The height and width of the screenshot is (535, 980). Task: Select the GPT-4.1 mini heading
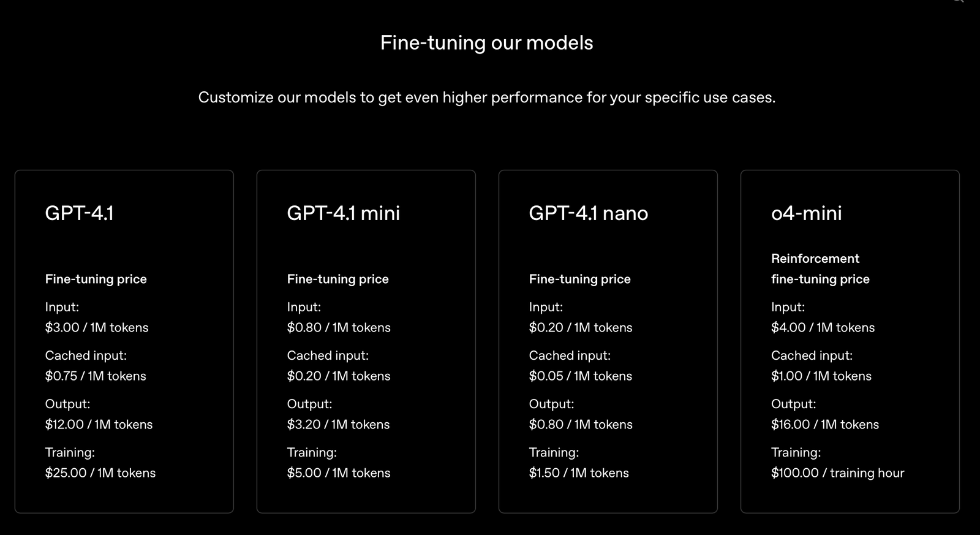pos(343,213)
